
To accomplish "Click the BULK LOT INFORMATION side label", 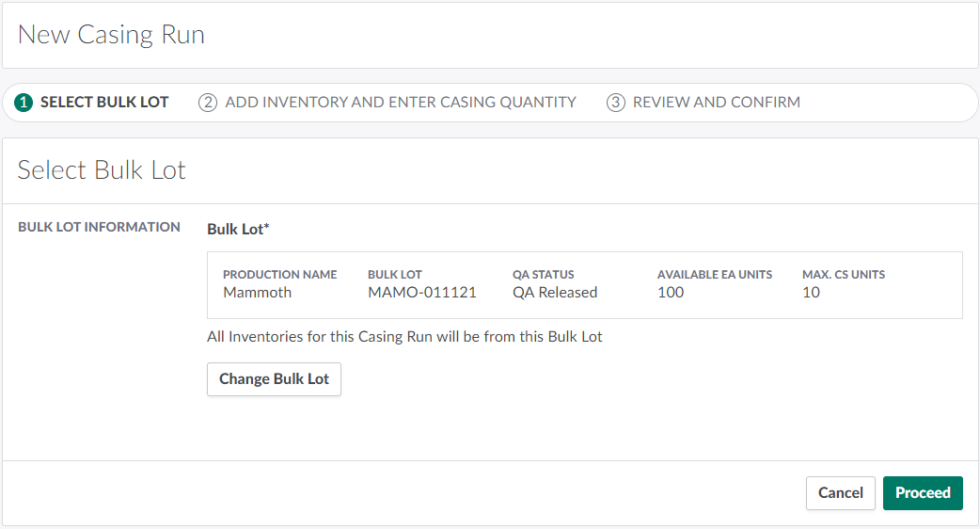I will (99, 227).
